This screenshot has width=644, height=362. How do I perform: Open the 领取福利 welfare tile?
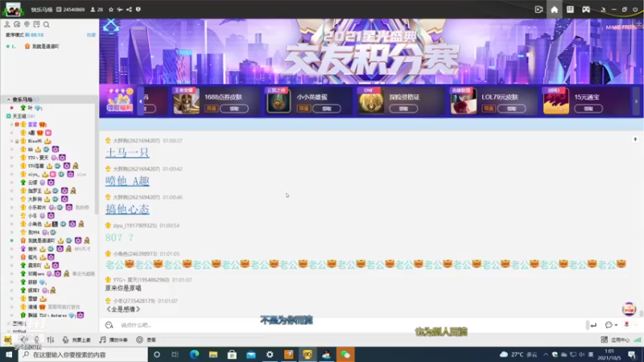point(119,101)
